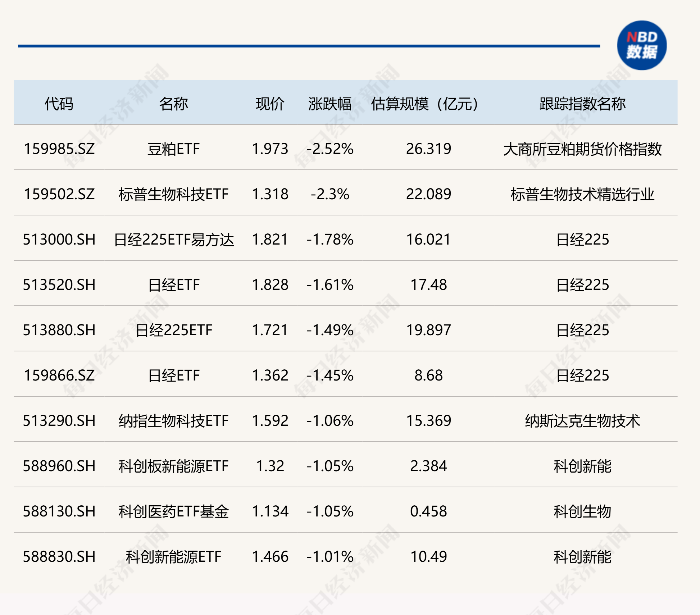Click 大商所豆粕期货价格指数 index name
Viewport: 700px width, 615px height.
point(582,149)
